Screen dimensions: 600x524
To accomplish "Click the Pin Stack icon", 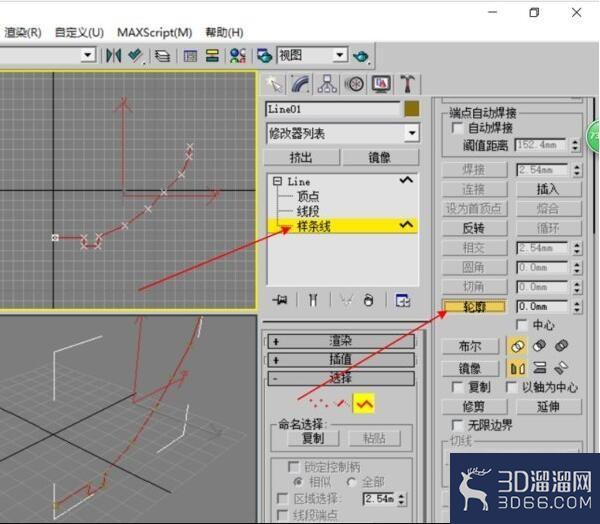I will pyautogui.click(x=280, y=300).
